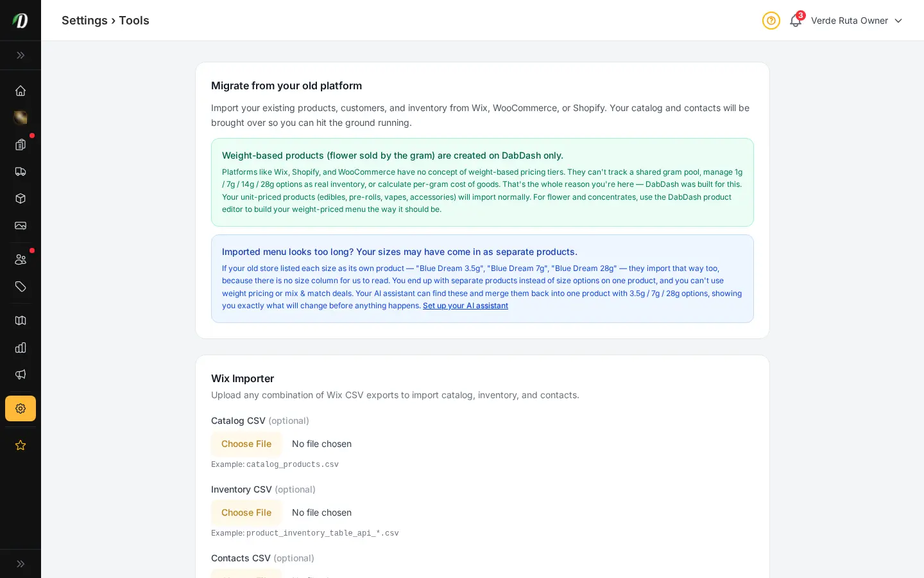Click the example filename catalog_products.csv

tap(293, 464)
